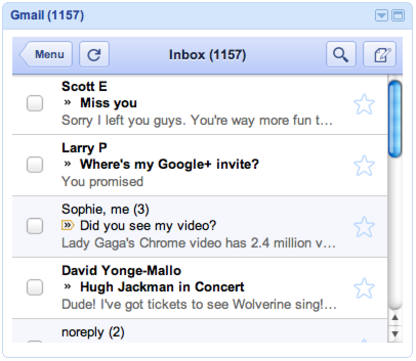Click the Sorry I left you guys snippet

[197, 121]
